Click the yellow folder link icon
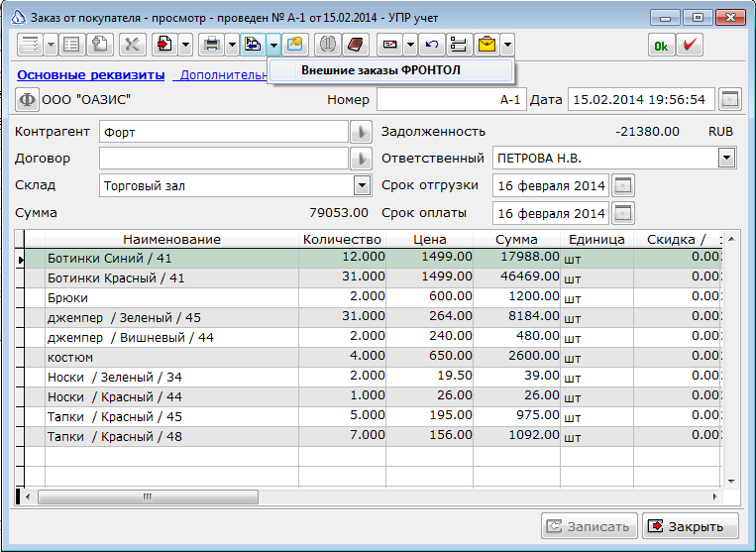Image resolution: width=756 pixels, height=552 pixels. (294, 45)
